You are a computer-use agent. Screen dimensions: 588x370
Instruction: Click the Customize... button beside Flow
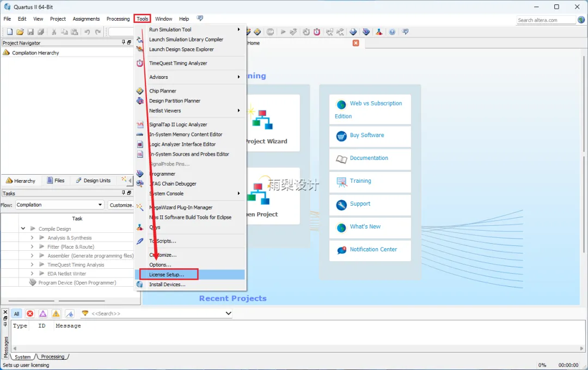click(x=121, y=205)
